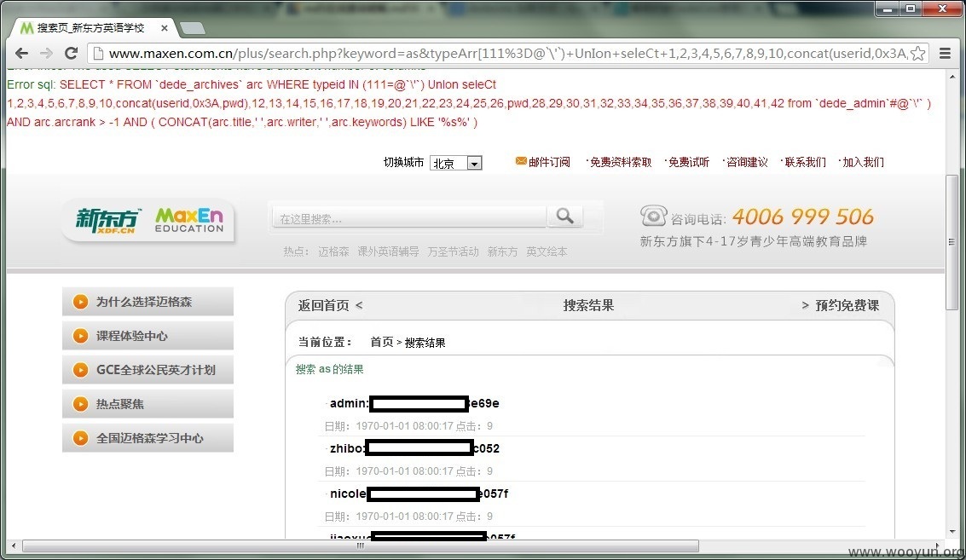Click the page vertical scrollbar down arrow
Screen dimensions: 966x560
coord(952,531)
